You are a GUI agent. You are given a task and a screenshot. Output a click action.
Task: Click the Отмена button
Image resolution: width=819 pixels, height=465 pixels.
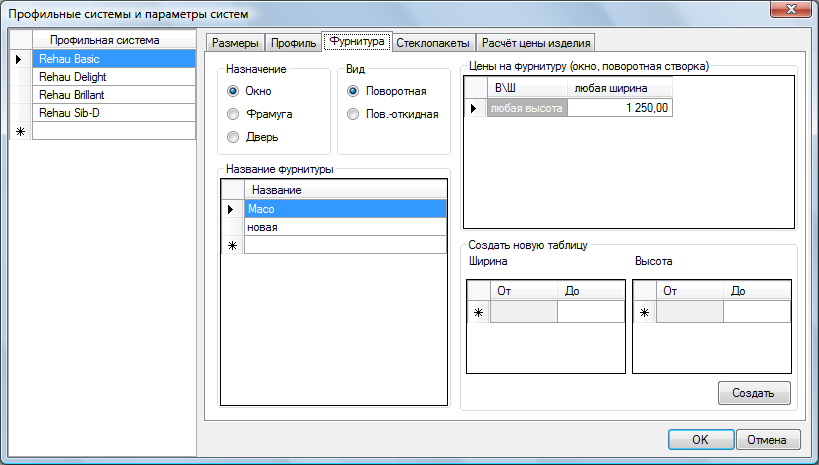(x=767, y=439)
